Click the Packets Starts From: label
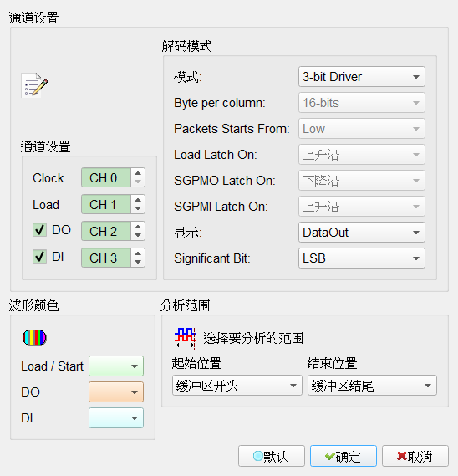458x476 pixels. tap(232, 129)
